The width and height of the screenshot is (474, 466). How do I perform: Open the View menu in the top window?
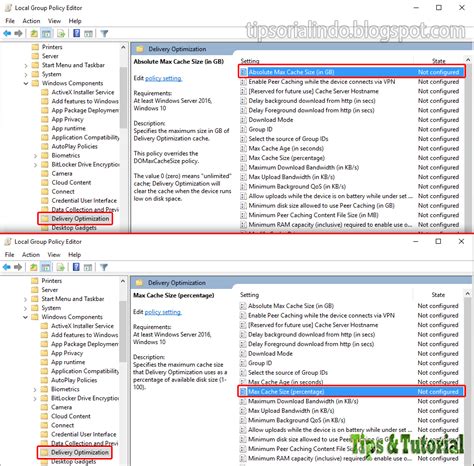(x=54, y=21)
